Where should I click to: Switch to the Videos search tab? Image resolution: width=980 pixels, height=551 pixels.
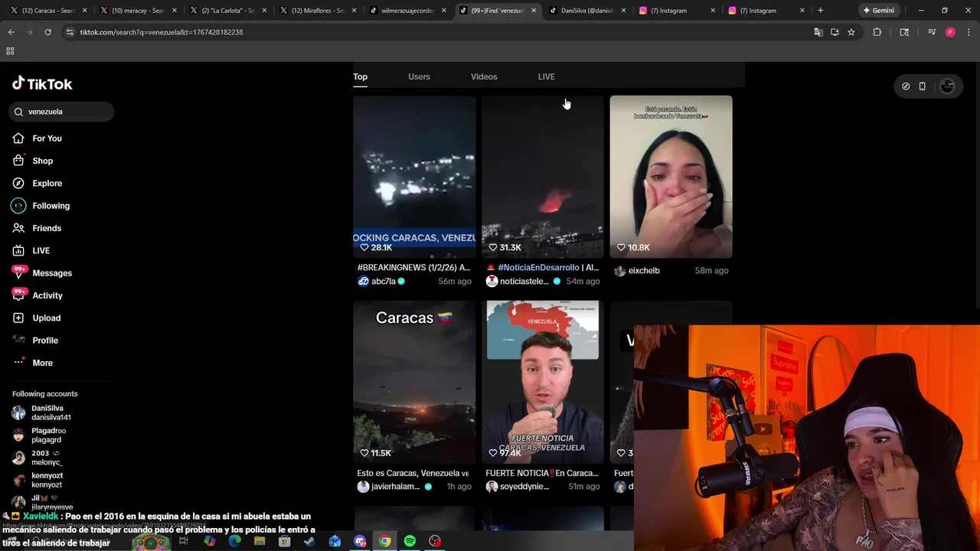point(484,77)
